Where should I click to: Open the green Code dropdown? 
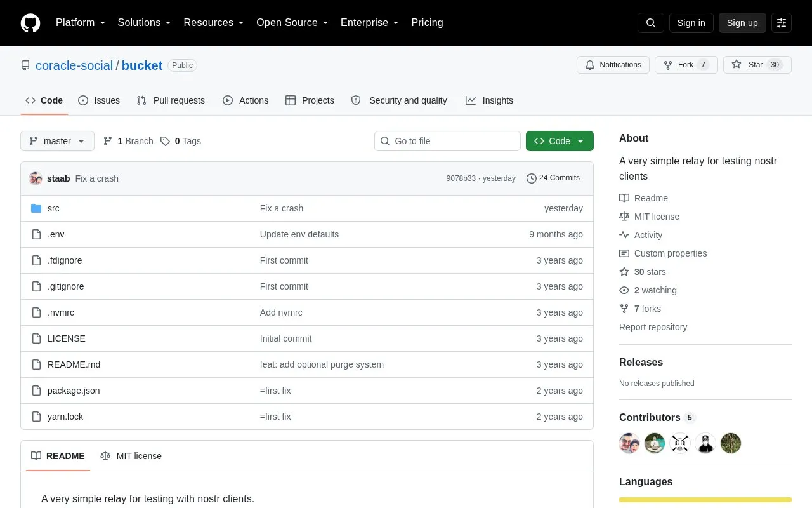click(x=560, y=141)
